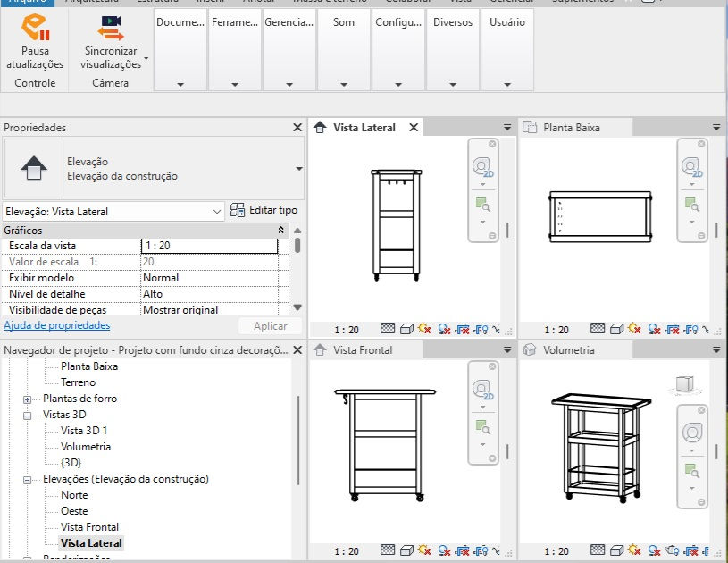Viewport: 728px width, 563px height.
Task: Show crop region in Vista Lateral view
Action: pos(481,330)
